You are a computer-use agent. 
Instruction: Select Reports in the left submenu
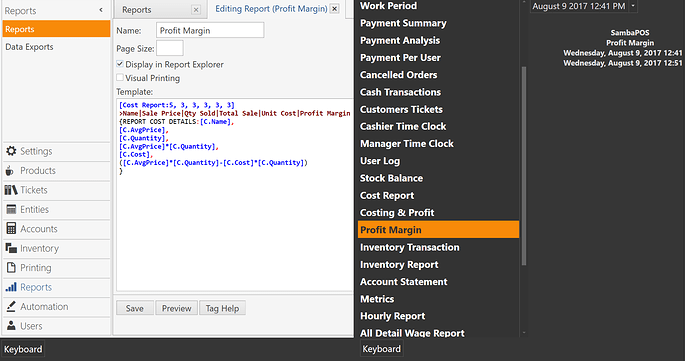click(56, 29)
